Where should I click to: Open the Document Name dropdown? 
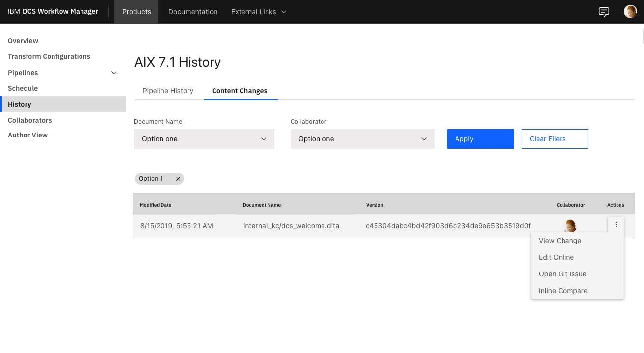pos(204,139)
